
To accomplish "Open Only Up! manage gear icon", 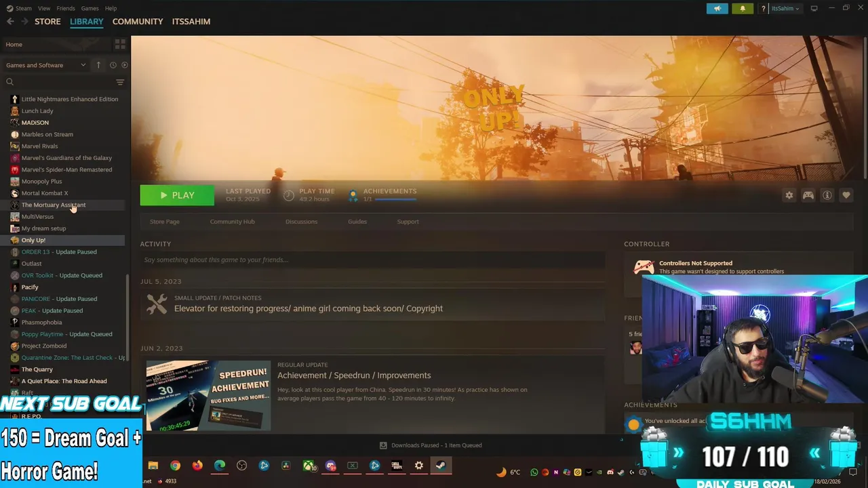I will [x=789, y=195].
